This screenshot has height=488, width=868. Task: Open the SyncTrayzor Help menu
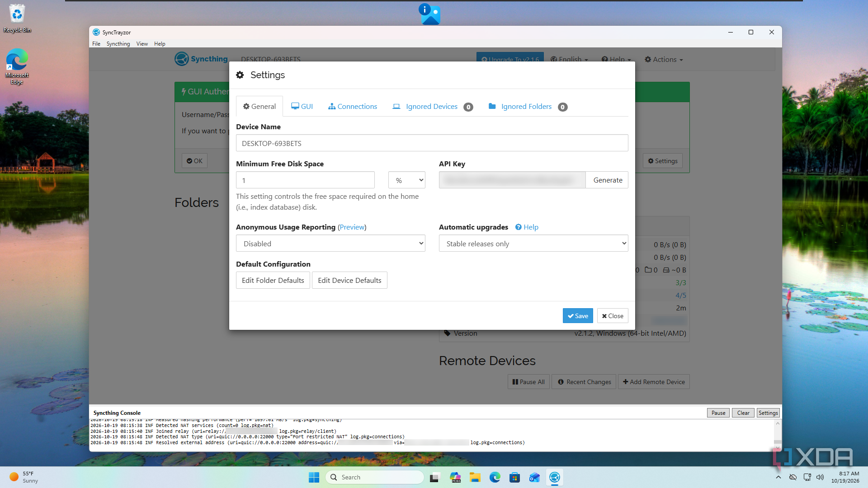click(160, 44)
